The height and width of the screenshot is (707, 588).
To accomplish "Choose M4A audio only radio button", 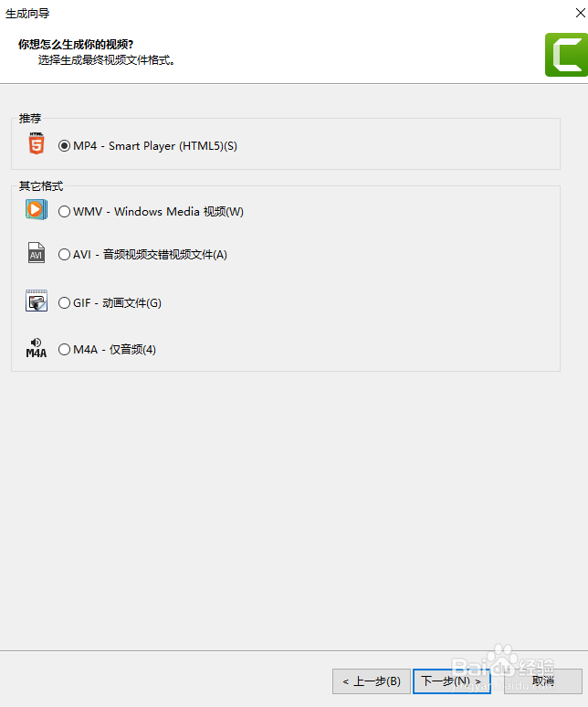I will 64,350.
